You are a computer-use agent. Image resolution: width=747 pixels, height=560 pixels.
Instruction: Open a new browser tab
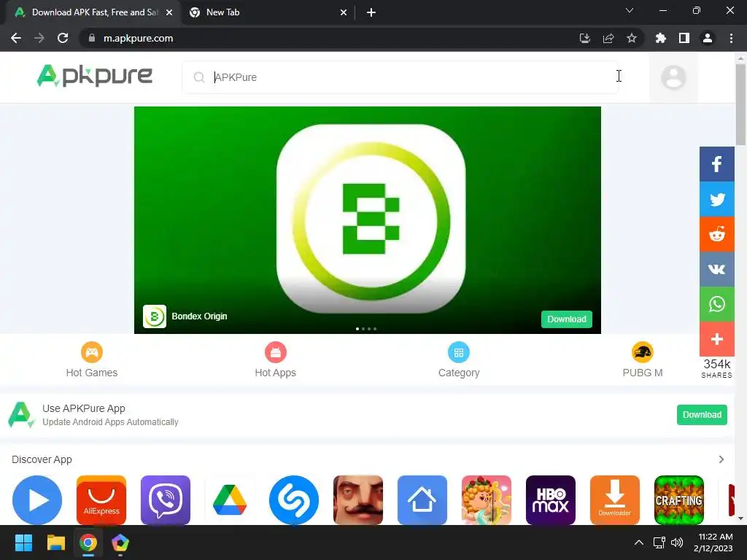tap(371, 12)
